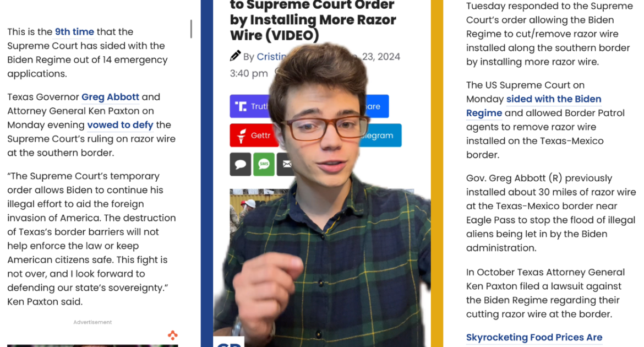Click author name Cristina link
Viewport: 644px width, 347px height.
click(x=271, y=57)
